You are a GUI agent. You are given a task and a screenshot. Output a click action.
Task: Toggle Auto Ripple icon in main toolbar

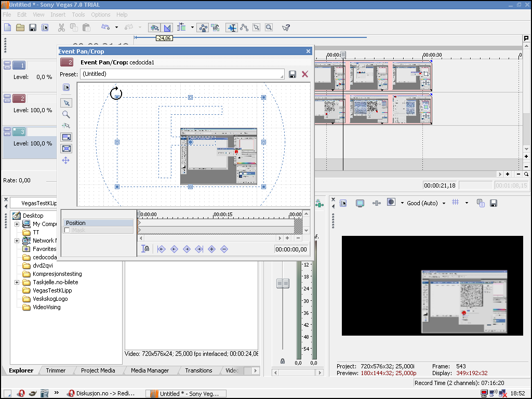(181, 27)
